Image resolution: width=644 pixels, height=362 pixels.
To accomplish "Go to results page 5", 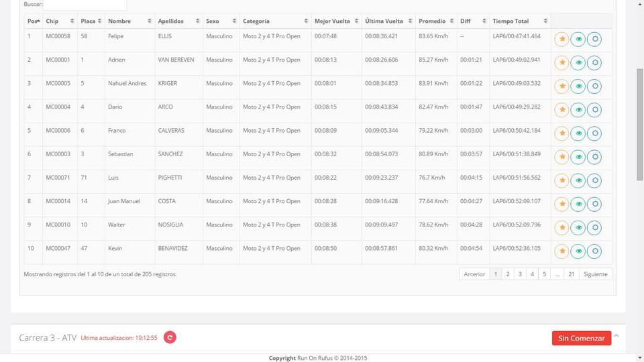I will tap(544, 274).
